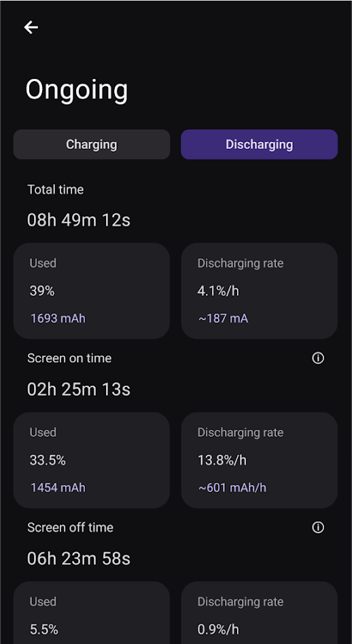The image size is (352, 644).
Task: Select the Discharging tab
Action: click(x=260, y=145)
